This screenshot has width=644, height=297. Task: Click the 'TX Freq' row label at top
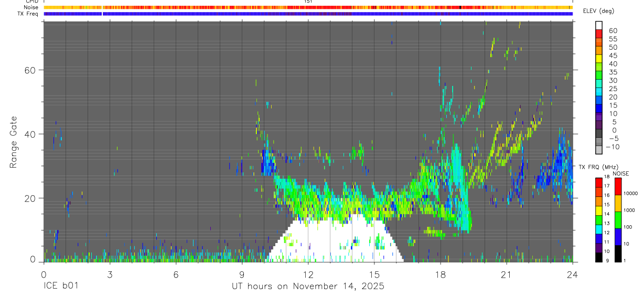pyautogui.click(x=28, y=14)
